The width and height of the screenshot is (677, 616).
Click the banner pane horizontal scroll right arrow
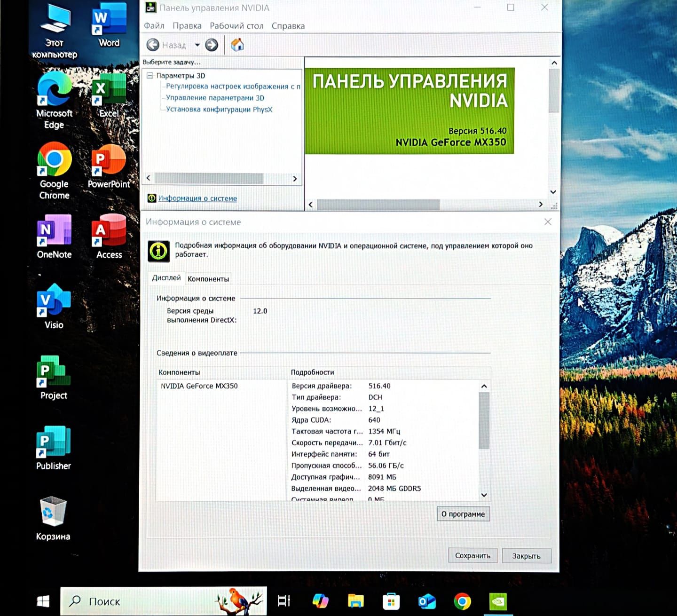click(541, 204)
